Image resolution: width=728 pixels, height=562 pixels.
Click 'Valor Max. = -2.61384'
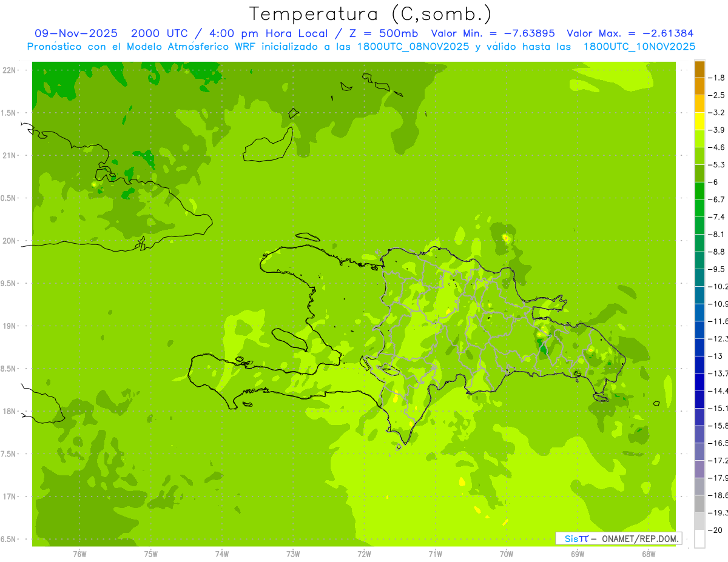pos(630,33)
